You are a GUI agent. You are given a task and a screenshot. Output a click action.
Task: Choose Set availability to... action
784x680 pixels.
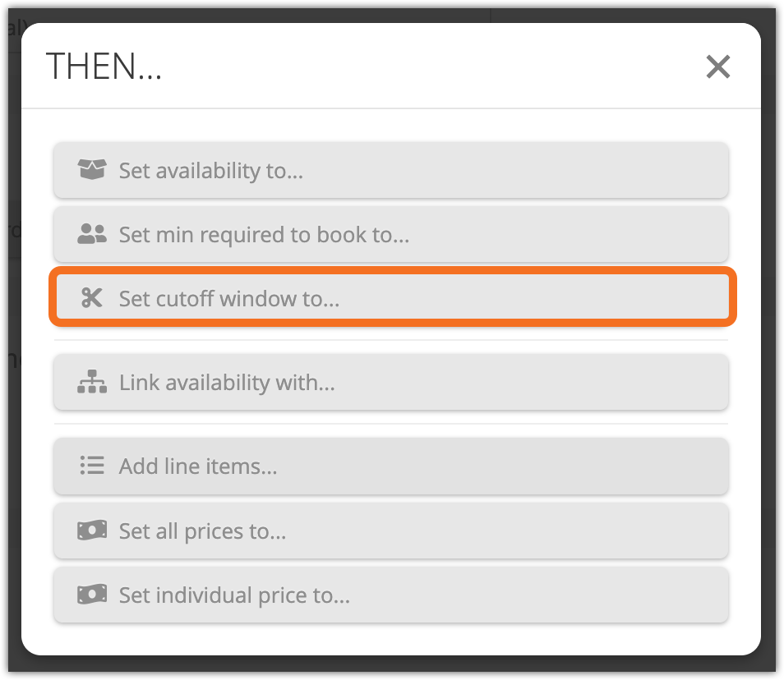pos(391,170)
